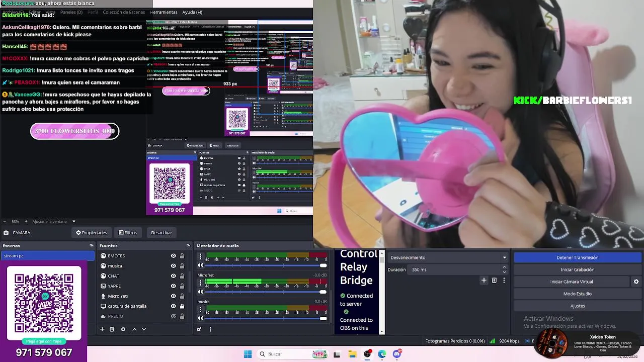Add a scene transition plus icon
The width and height of the screenshot is (644, 362).
coord(484,281)
